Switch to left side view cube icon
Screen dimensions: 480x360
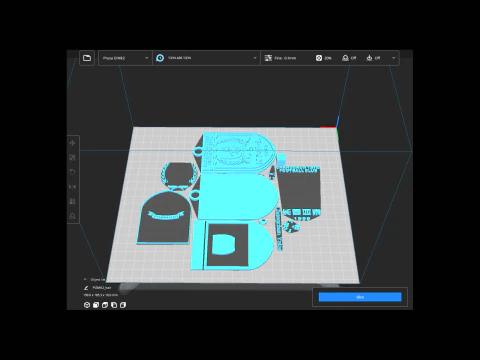114,305
